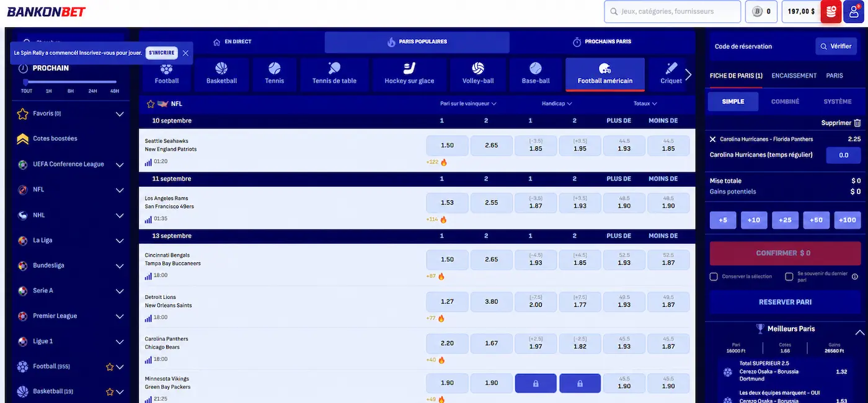Open stats icon for Los Angeles Rams match
This screenshot has width=868, height=403.
(x=148, y=219)
